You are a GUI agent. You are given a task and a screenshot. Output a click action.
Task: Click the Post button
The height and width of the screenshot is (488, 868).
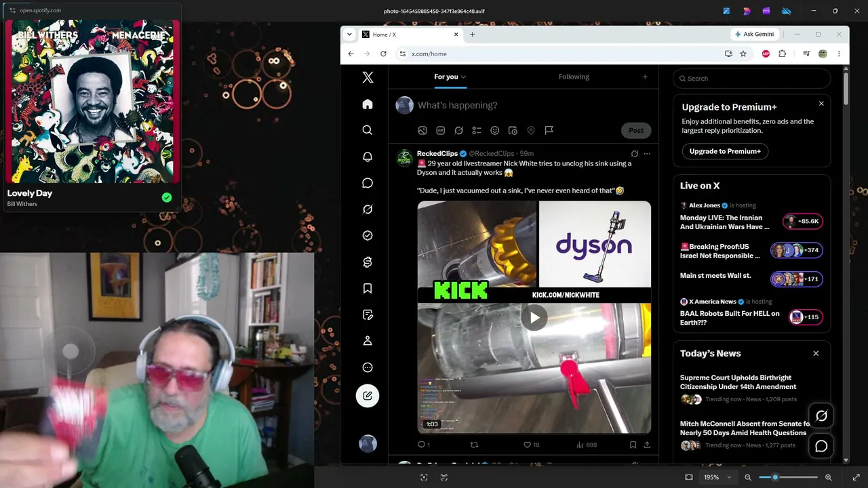(635, 130)
